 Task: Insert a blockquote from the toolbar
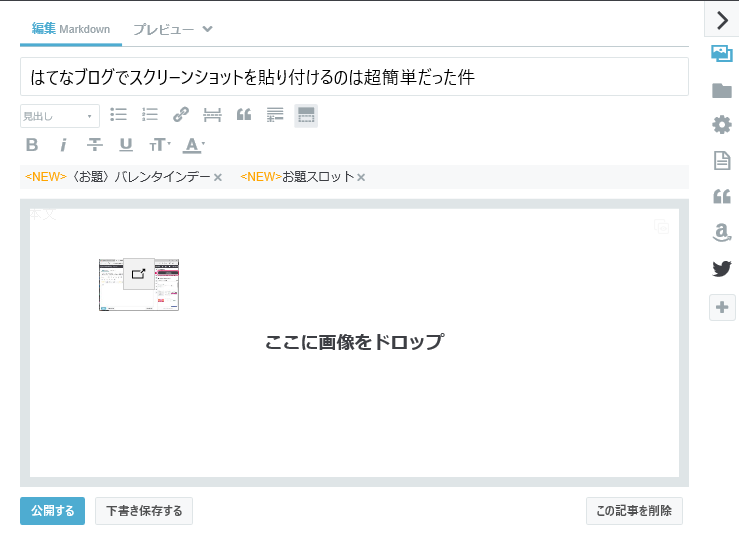(244, 115)
